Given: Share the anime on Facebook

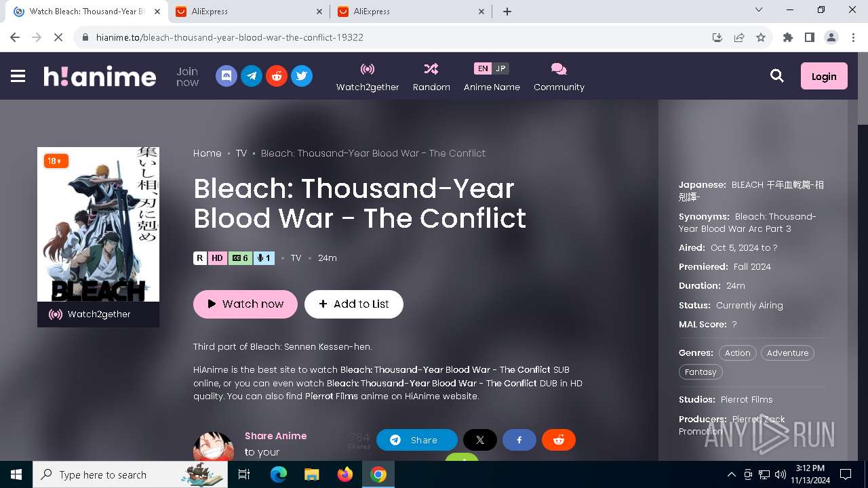Looking at the screenshot, I should pos(519,440).
